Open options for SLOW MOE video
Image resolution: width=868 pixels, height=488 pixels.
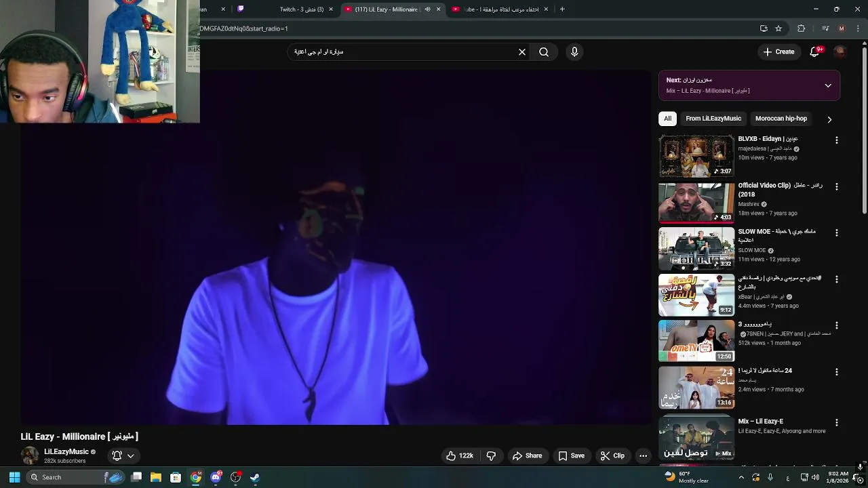pyautogui.click(x=836, y=233)
